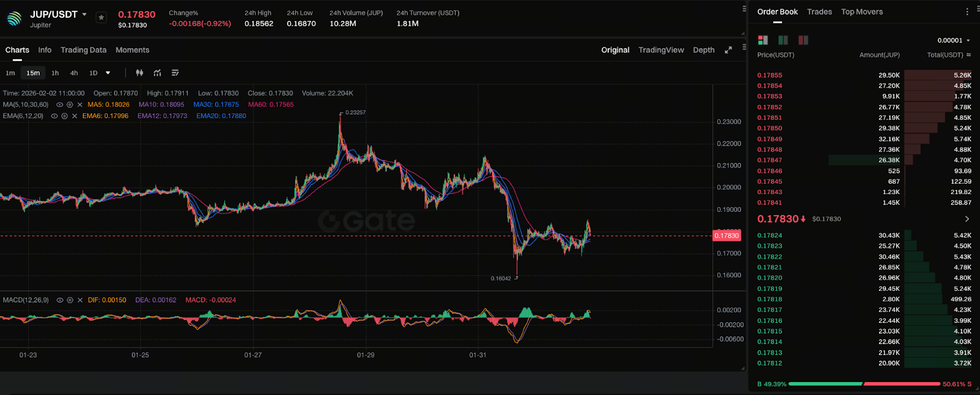The image size is (980, 395).
Task: Select ask price 0.17841
Action: point(769,203)
